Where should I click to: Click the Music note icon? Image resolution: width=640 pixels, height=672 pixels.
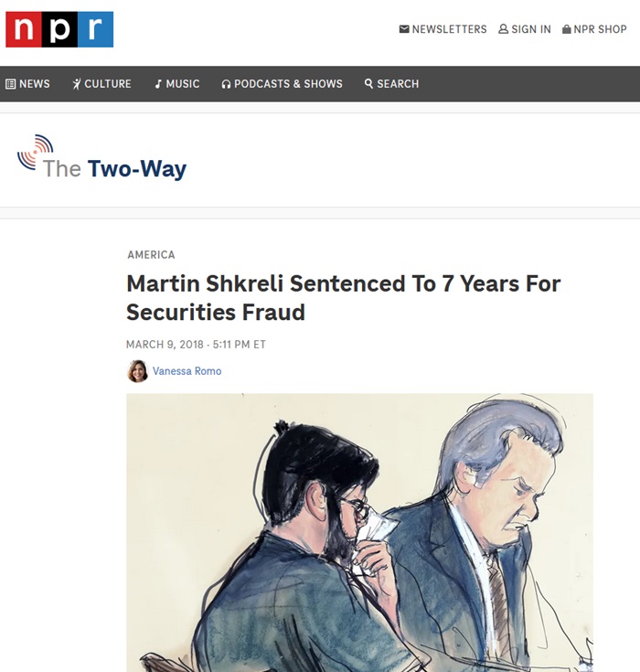click(158, 84)
